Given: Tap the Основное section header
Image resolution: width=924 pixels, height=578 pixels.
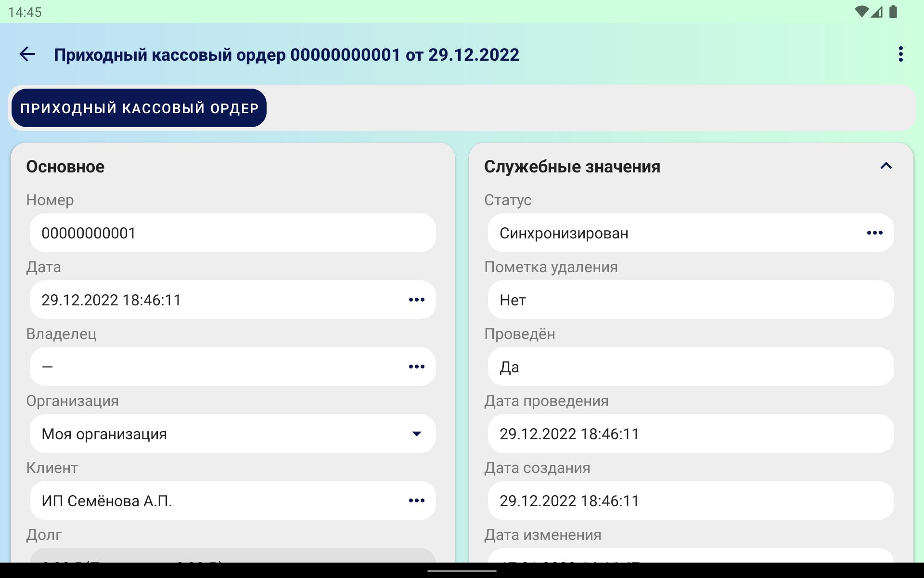Looking at the screenshot, I should click(x=65, y=167).
